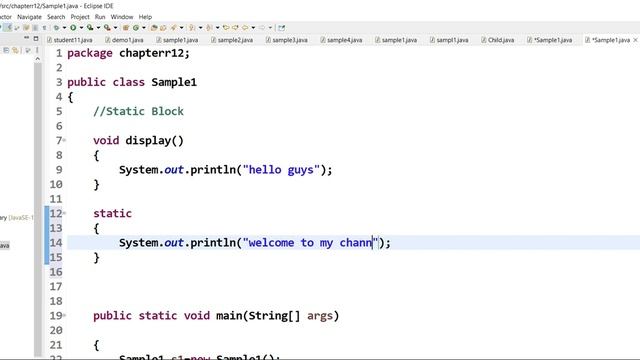Open the Run configurations dropdown arrow
This screenshot has width=640, height=360.
[81, 28]
